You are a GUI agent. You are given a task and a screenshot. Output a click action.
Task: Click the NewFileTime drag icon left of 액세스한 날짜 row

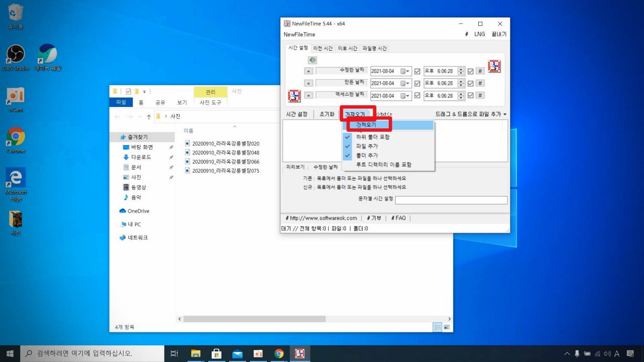tap(294, 96)
